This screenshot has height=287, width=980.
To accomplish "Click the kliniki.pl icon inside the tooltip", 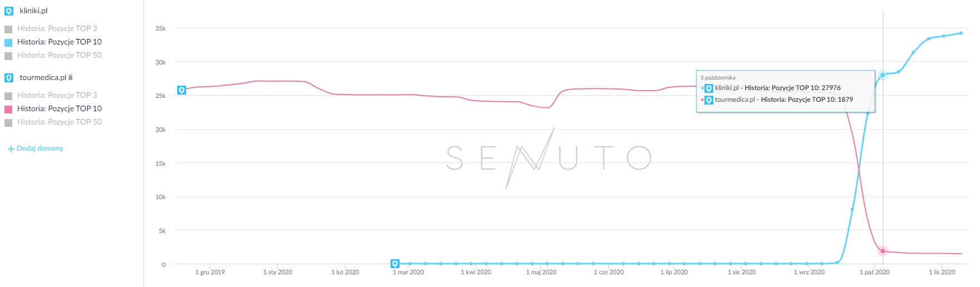I will coord(709,88).
